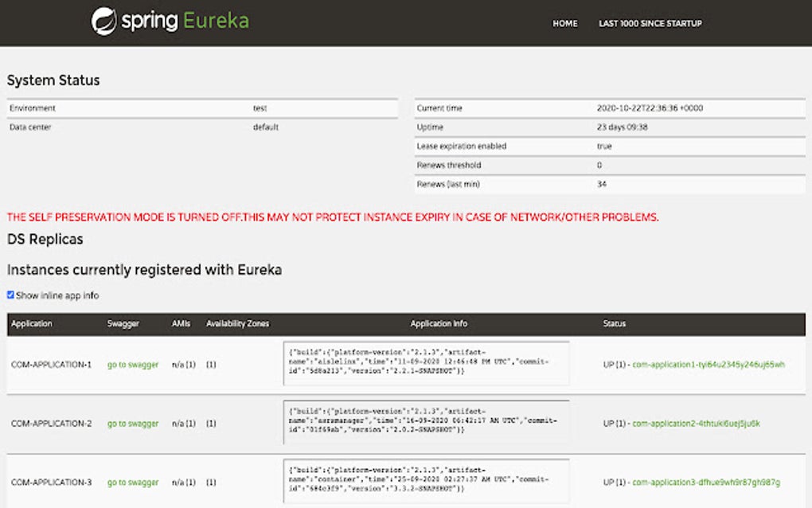The width and height of the screenshot is (812, 508).
Task: Go to swagger for COM-APPLICATION-1
Action: click(133, 365)
